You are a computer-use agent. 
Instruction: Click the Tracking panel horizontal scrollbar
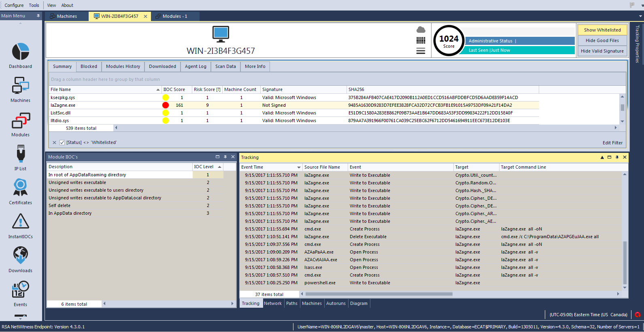point(378,294)
